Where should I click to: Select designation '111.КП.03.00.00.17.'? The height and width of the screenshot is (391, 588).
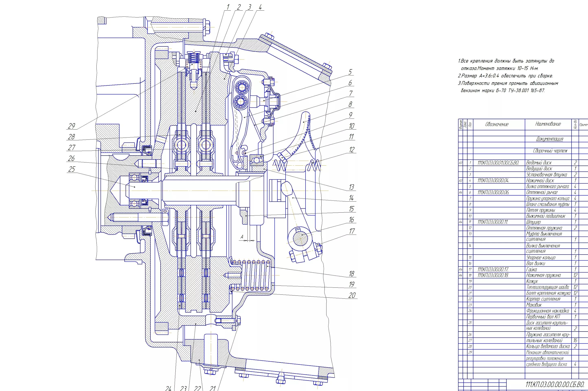click(493, 270)
